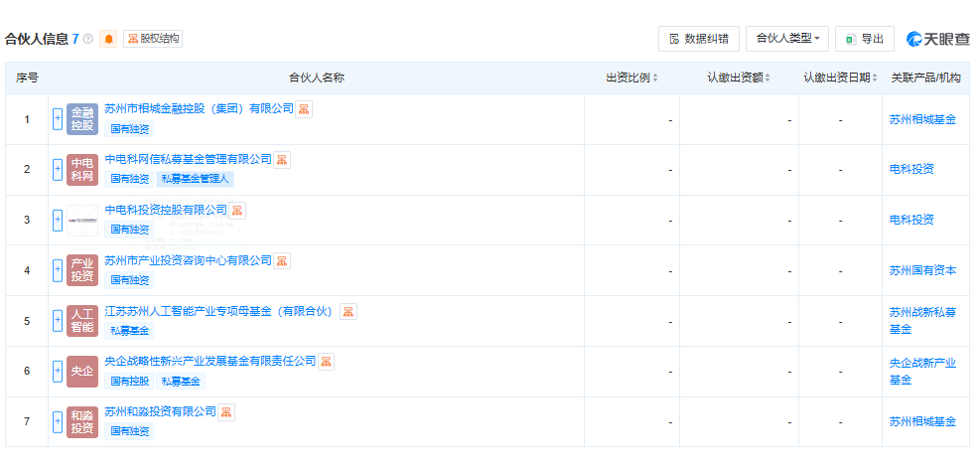Viewport: 980px width, 474px height.
Task: Click the 关联产品/机构 column header
Action: pyautogui.click(x=925, y=79)
